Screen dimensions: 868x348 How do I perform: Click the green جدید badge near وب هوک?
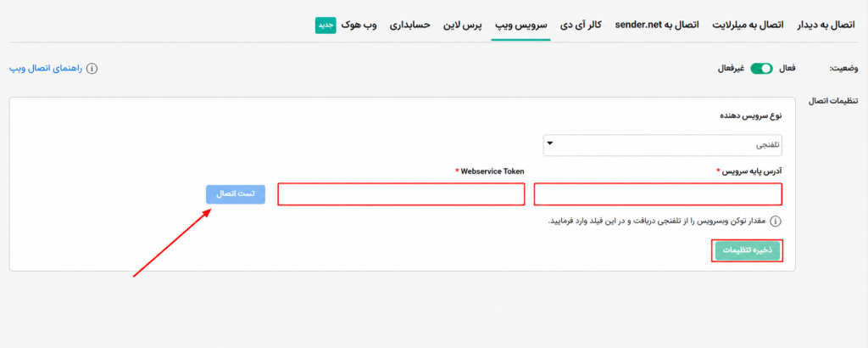point(325,25)
